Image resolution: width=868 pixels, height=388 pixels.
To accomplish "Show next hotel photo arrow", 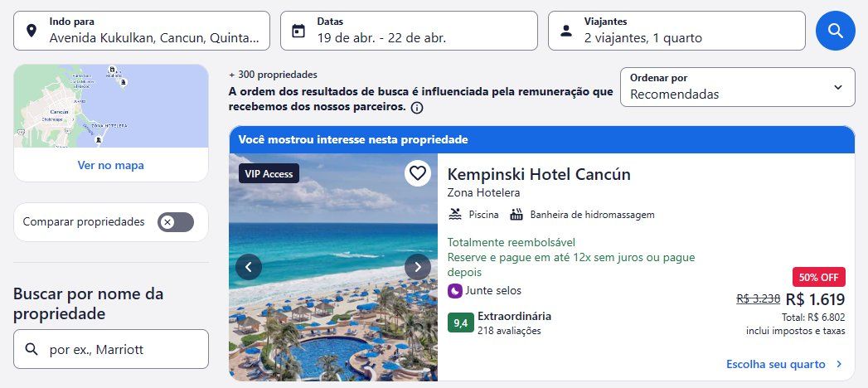I will (417, 267).
